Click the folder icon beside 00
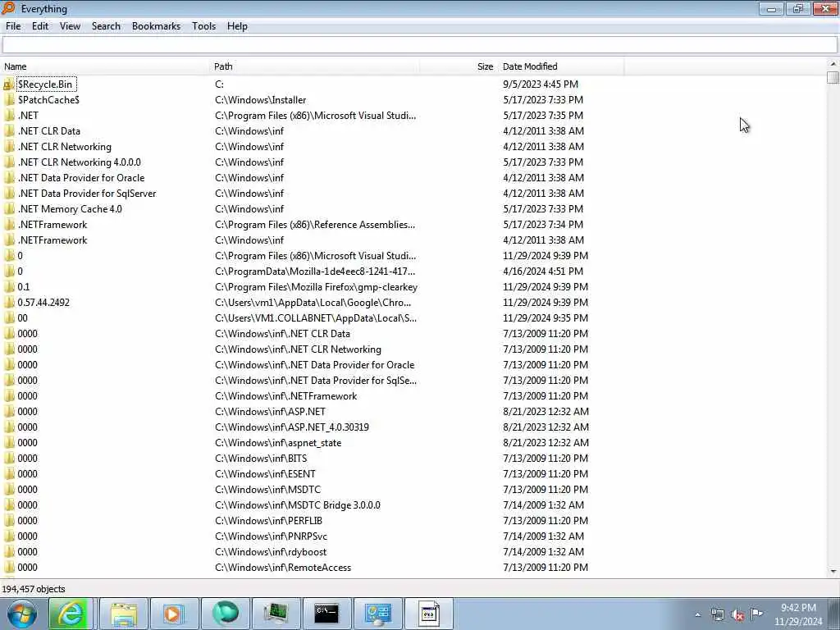The height and width of the screenshot is (630, 840). tap(8, 318)
